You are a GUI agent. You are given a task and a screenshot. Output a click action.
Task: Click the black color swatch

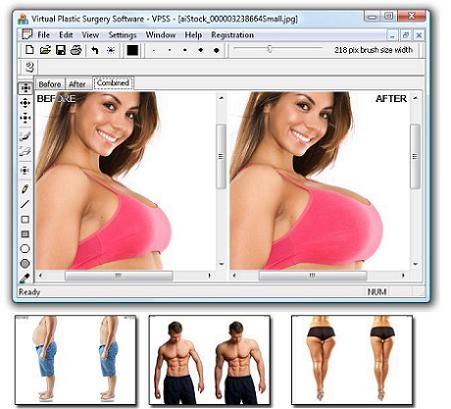pos(132,50)
